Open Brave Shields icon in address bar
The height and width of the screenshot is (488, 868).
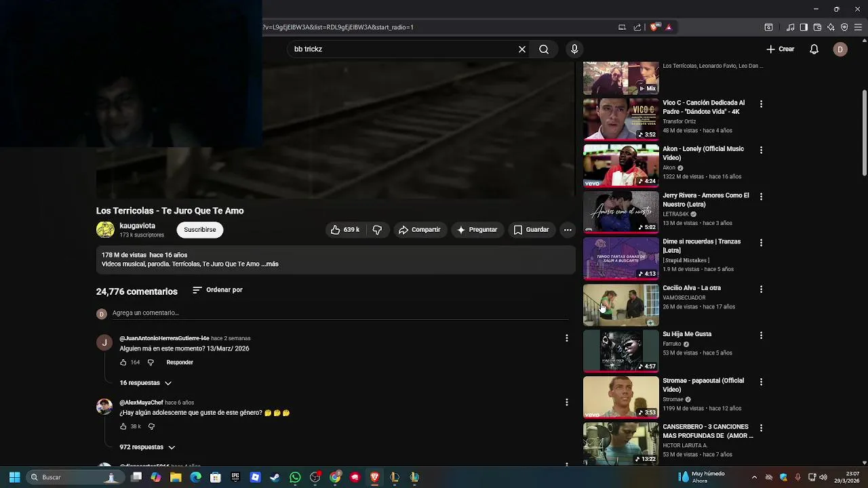[654, 27]
